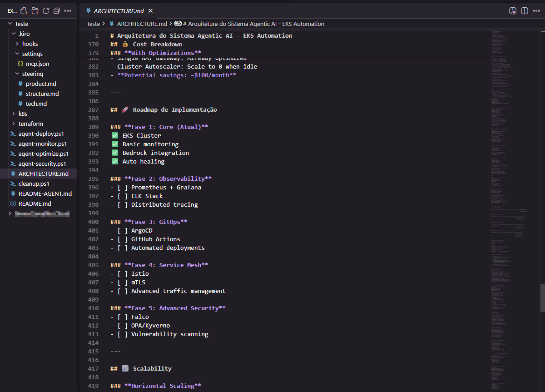Collapse the steering folder

click(x=17, y=74)
